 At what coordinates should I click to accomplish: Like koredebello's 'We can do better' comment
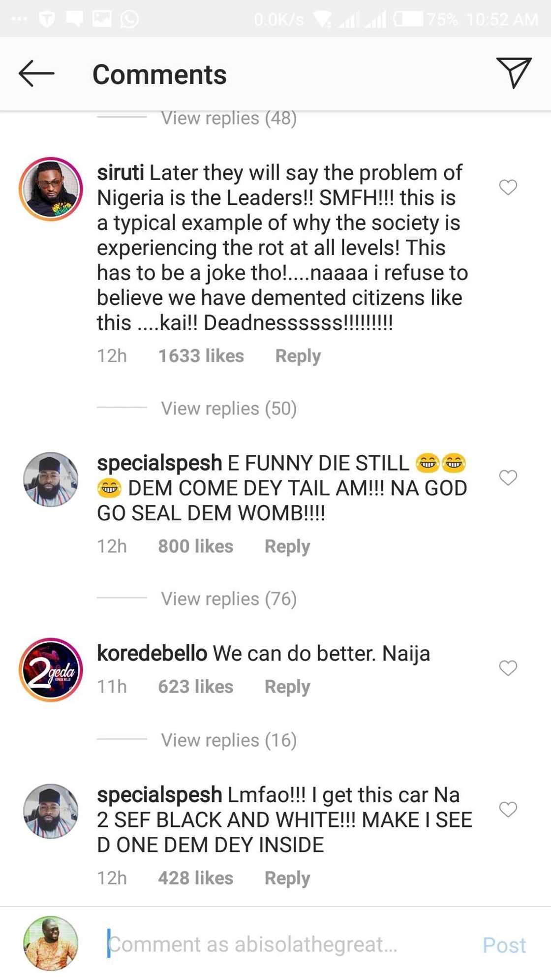click(508, 667)
